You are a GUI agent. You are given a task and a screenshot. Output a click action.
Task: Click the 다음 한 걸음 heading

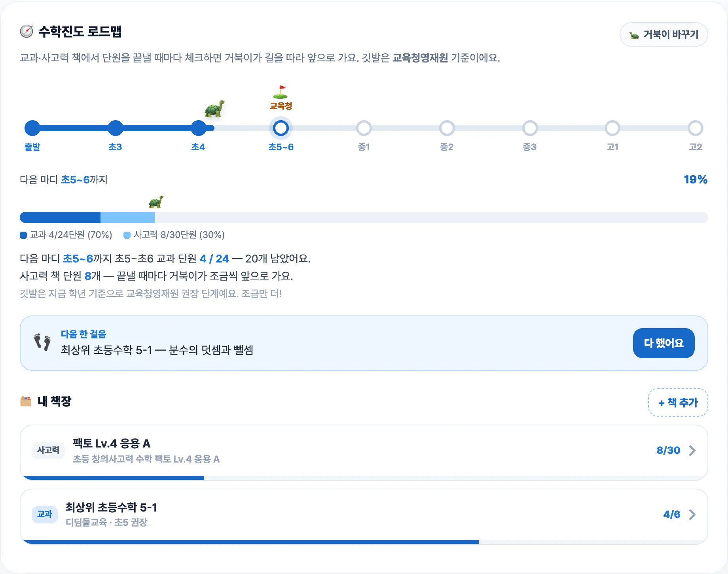[83, 334]
